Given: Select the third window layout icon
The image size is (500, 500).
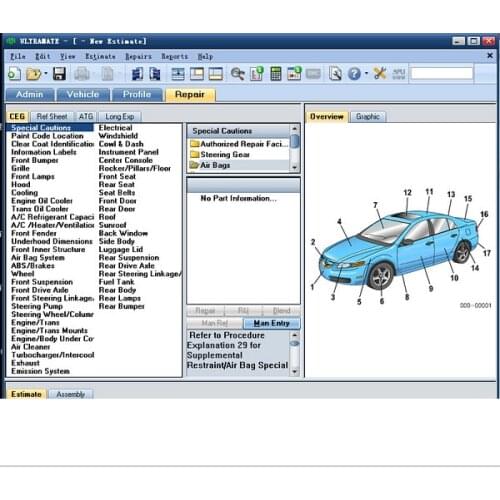Looking at the screenshot, I should (x=215, y=74).
